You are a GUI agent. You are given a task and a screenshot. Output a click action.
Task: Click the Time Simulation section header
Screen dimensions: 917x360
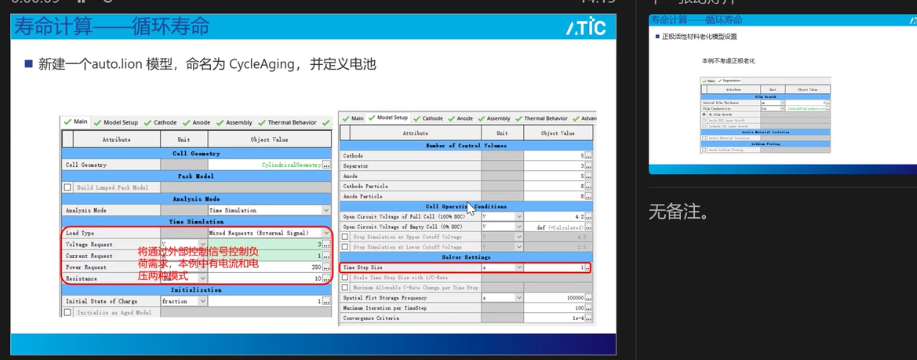pos(196,222)
